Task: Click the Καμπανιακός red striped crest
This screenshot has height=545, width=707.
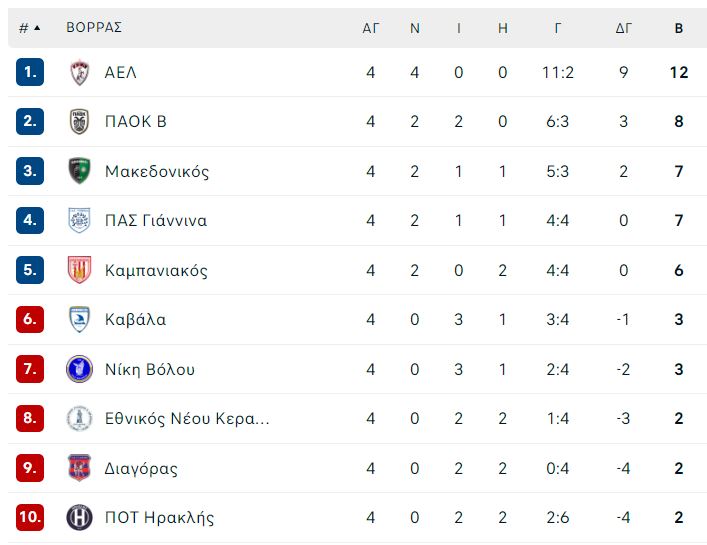Action: 79,270
